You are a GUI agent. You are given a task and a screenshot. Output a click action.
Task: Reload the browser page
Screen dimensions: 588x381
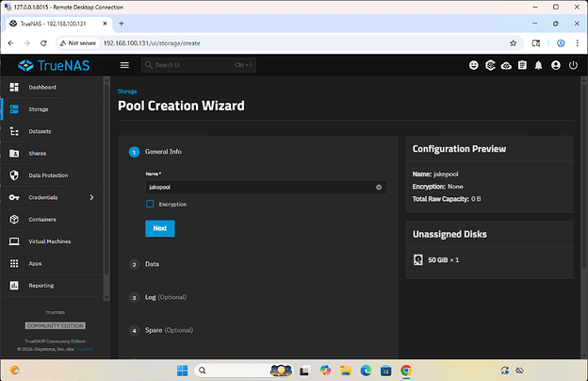coord(43,43)
